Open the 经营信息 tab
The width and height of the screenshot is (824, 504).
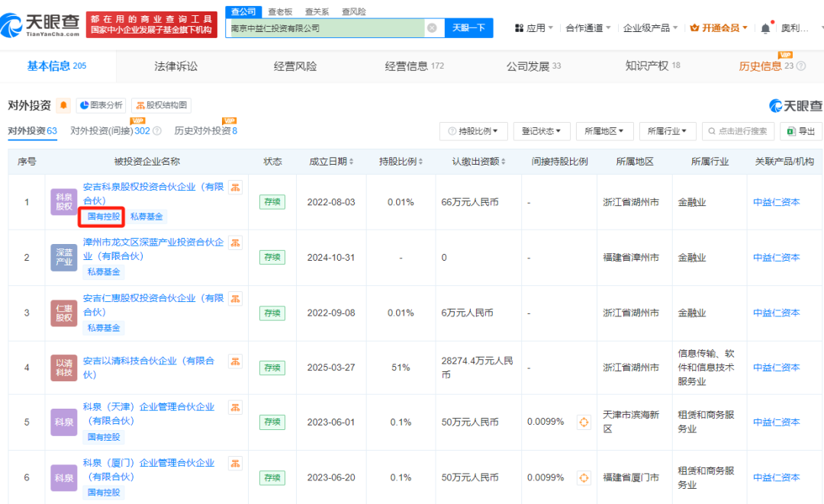click(x=414, y=66)
